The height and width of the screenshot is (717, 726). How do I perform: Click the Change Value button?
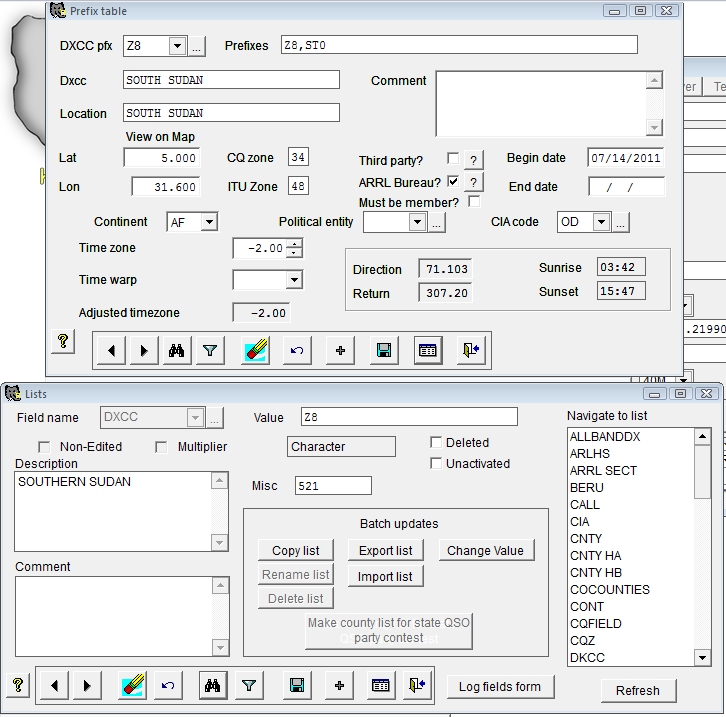point(486,550)
